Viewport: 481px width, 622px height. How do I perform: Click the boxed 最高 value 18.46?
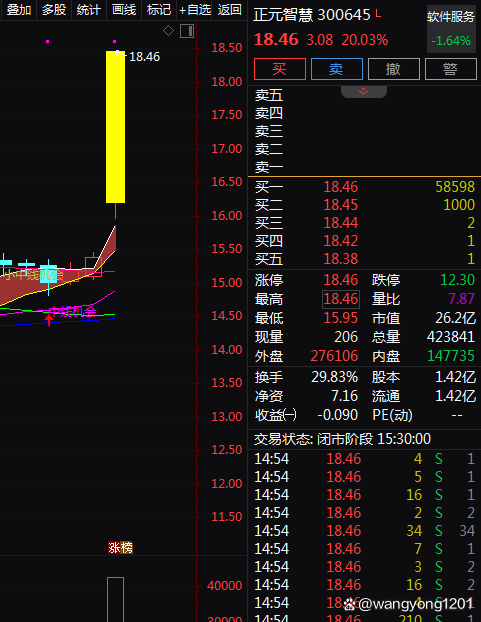point(341,299)
